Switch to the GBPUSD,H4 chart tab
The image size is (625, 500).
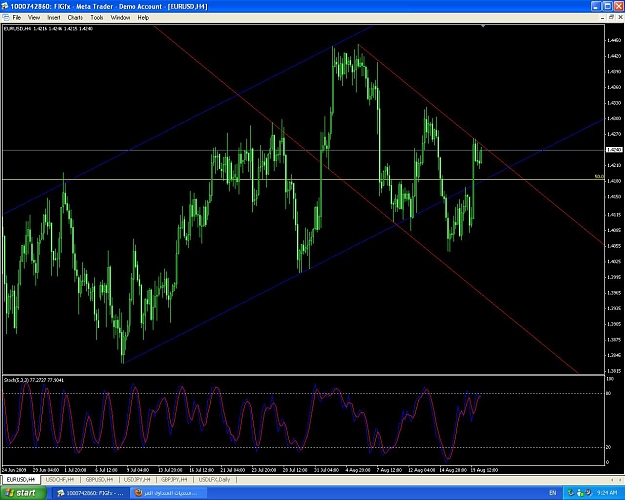pyautogui.click(x=99, y=479)
